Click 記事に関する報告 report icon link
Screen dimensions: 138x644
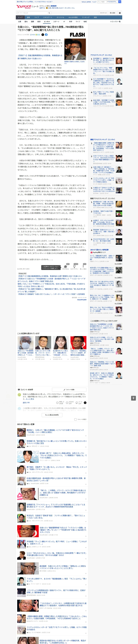click(24, 269)
